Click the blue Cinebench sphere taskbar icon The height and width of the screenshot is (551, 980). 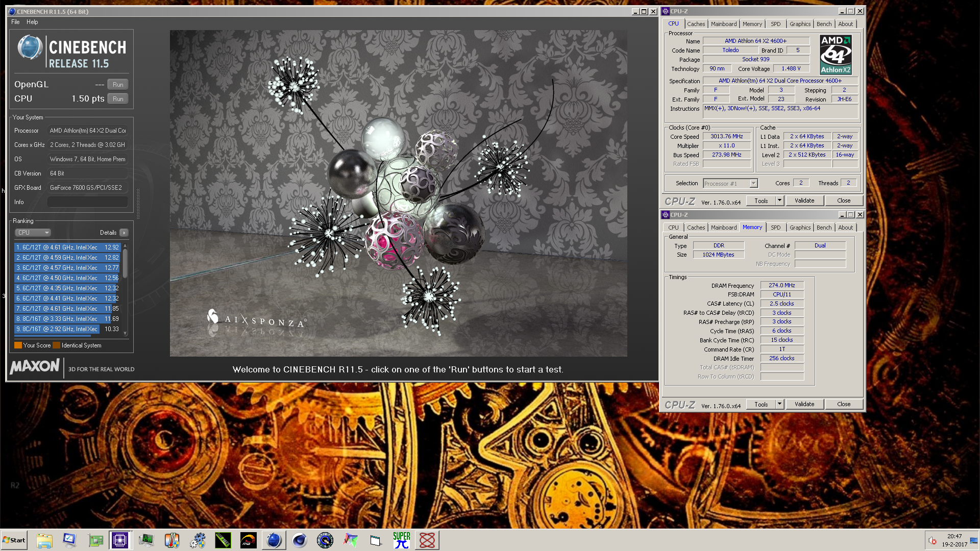(x=274, y=540)
